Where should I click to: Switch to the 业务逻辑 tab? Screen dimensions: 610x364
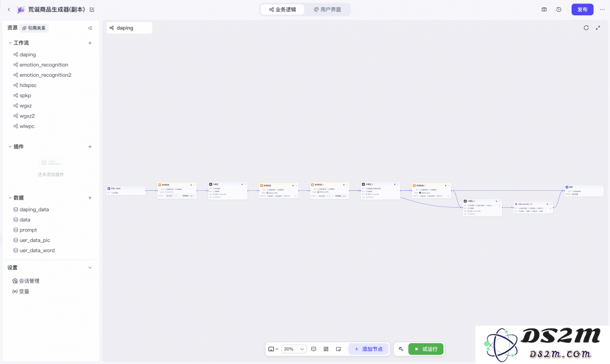tap(282, 10)
